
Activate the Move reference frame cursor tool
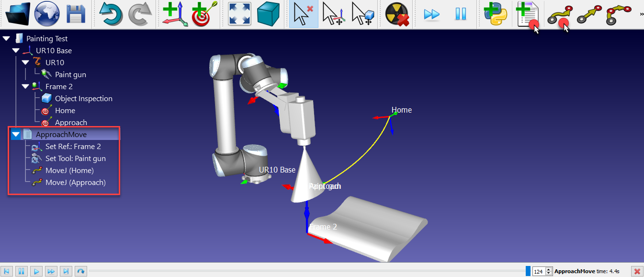pos(333,14)
